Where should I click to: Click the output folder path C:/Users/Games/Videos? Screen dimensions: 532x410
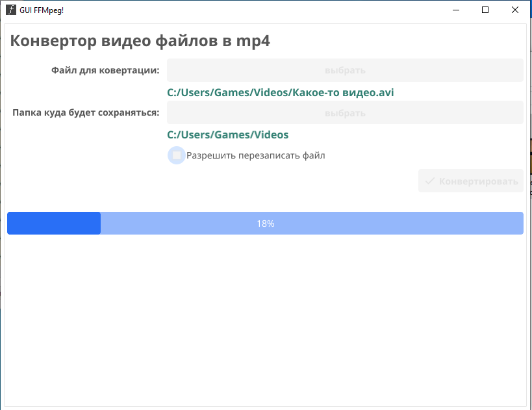(x=227, y=135)
